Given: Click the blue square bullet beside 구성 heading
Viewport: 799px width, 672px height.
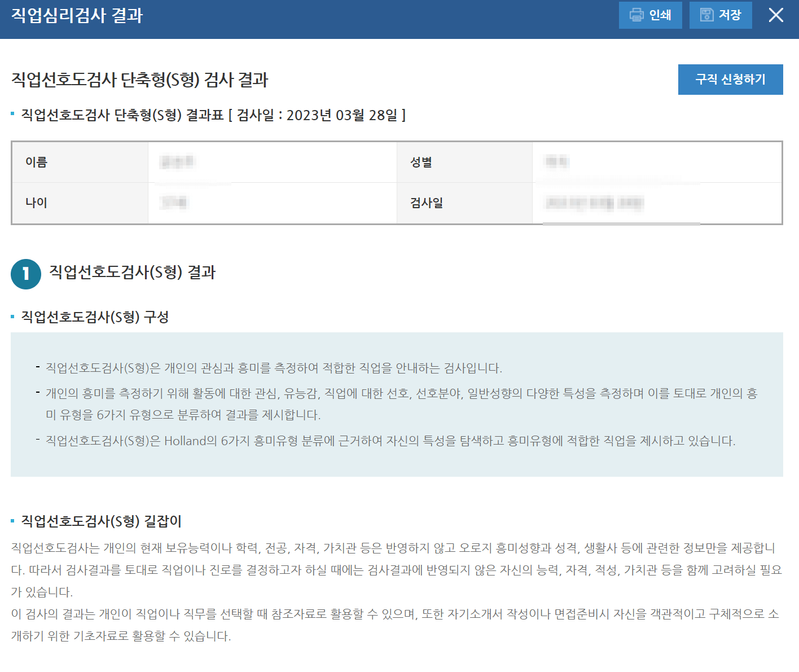Looking at the screenshot, I should 12,317.
